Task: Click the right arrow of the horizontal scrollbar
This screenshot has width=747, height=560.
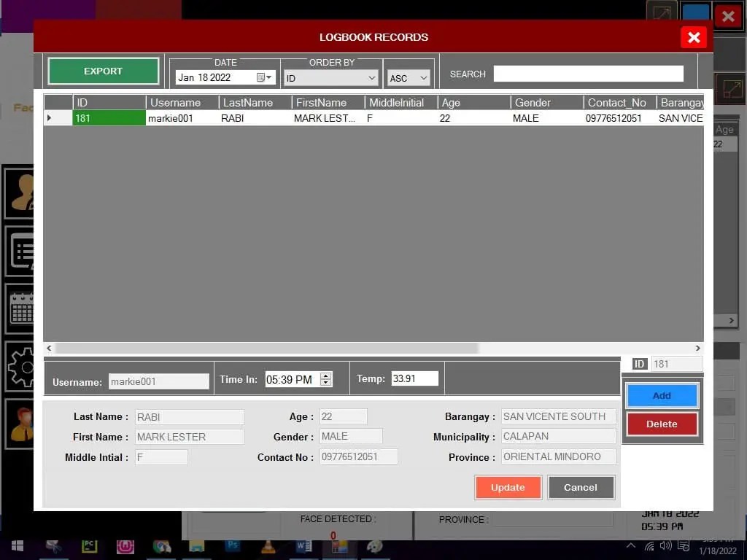Action: click(x=698, y=348)
